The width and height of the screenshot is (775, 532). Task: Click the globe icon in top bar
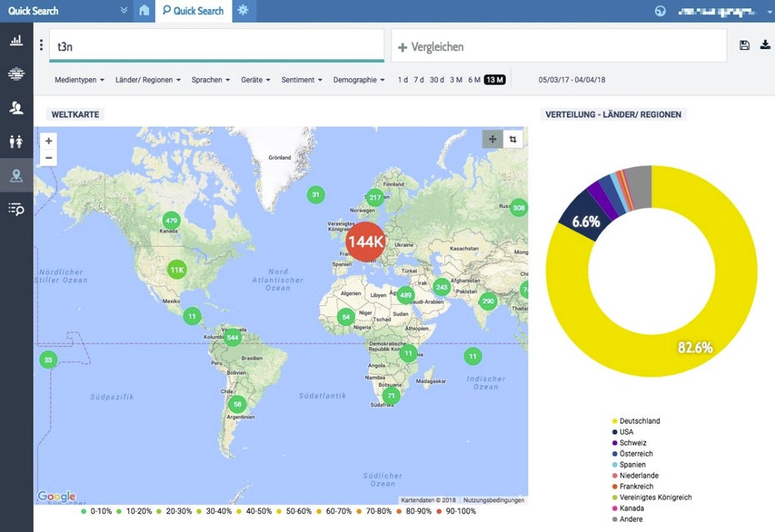[x=660, y=11]
